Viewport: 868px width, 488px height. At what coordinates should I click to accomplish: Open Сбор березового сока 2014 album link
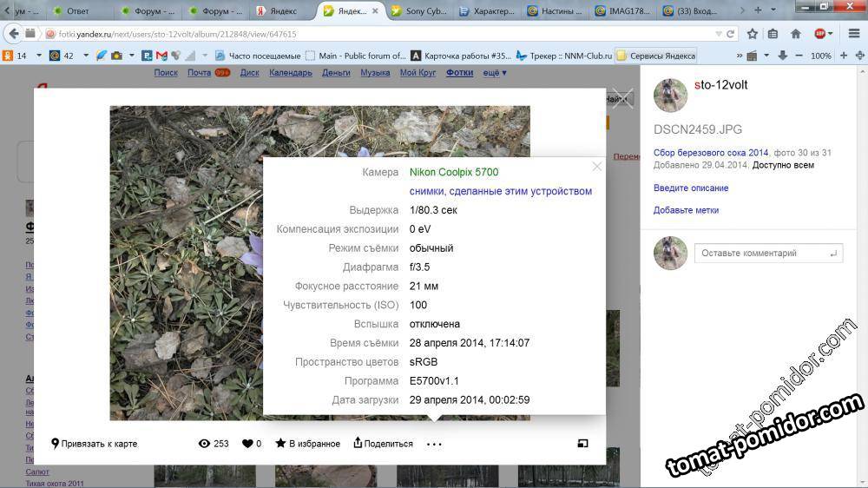tap(711, 153)
